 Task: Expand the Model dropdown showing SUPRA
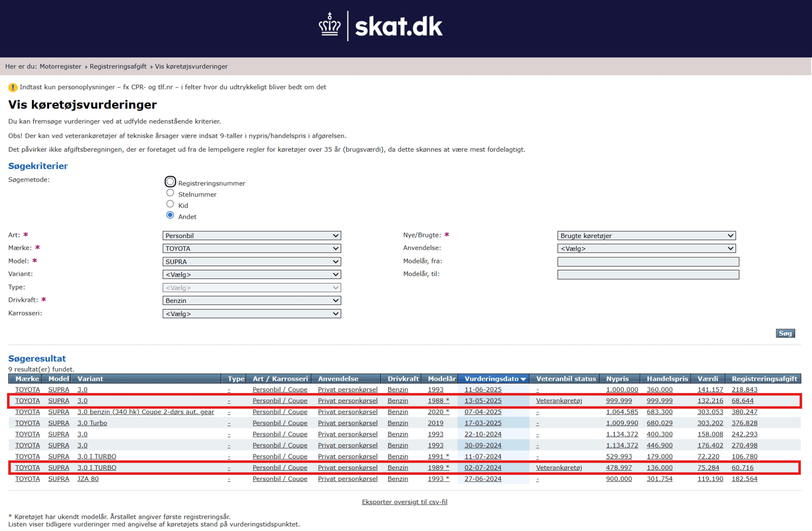click(x=252, y=262)
